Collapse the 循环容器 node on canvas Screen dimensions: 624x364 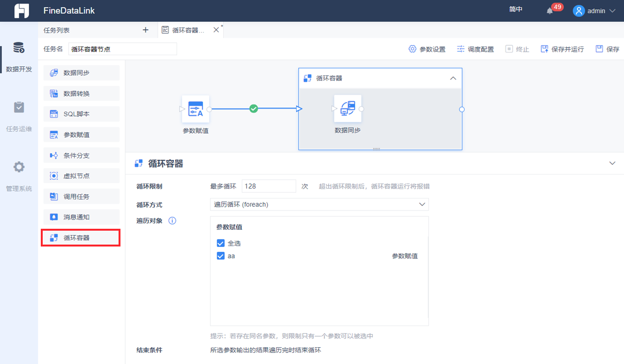pyautogui.click(x=453, y=78)
